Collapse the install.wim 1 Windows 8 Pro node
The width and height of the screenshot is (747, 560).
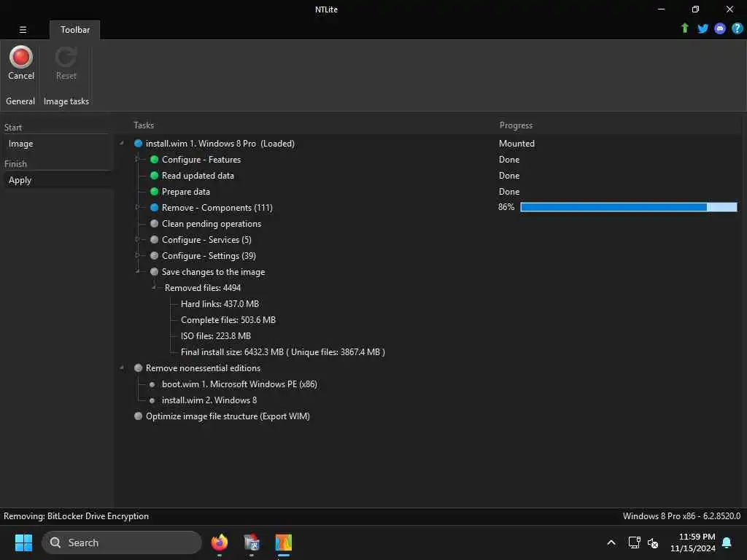(122, 143)
